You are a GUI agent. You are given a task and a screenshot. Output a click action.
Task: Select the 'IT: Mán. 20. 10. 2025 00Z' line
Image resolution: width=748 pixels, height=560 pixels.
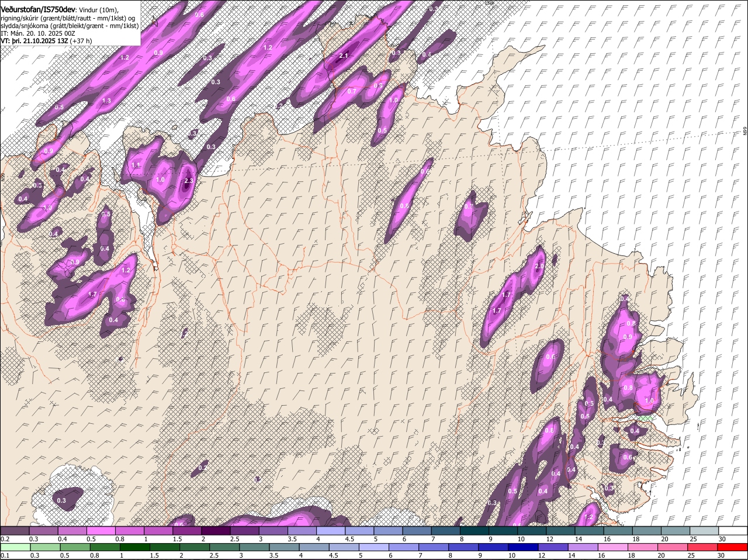coord(37,33)
